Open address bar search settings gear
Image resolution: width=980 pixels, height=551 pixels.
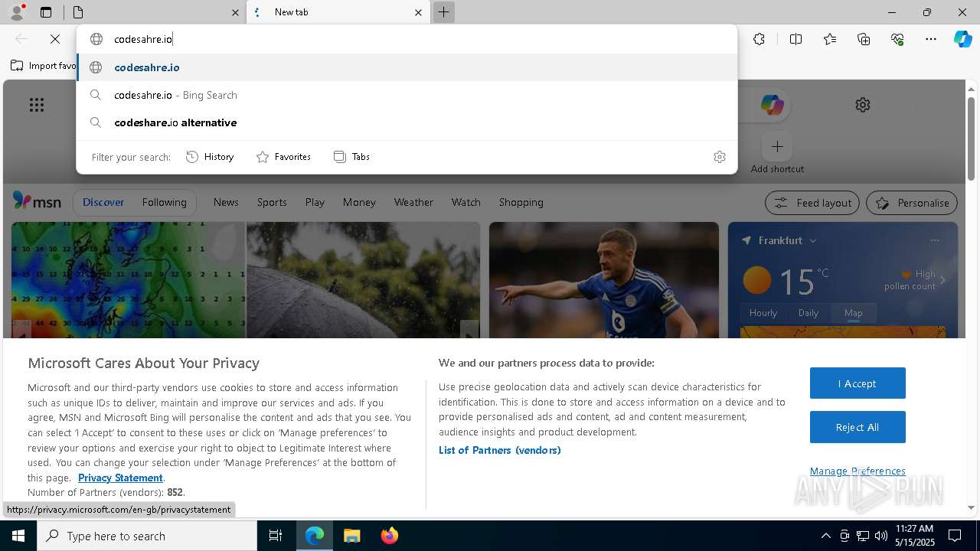click(x=720, y=157)
